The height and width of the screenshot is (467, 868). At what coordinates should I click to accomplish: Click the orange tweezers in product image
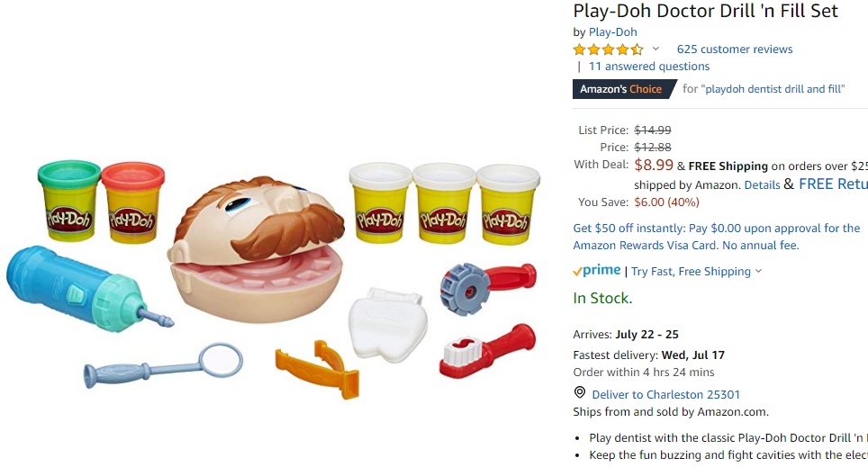pos(319,369)
